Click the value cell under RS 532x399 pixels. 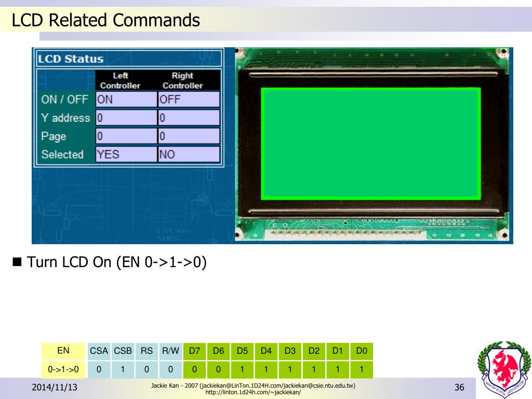[x=147, y=369]
